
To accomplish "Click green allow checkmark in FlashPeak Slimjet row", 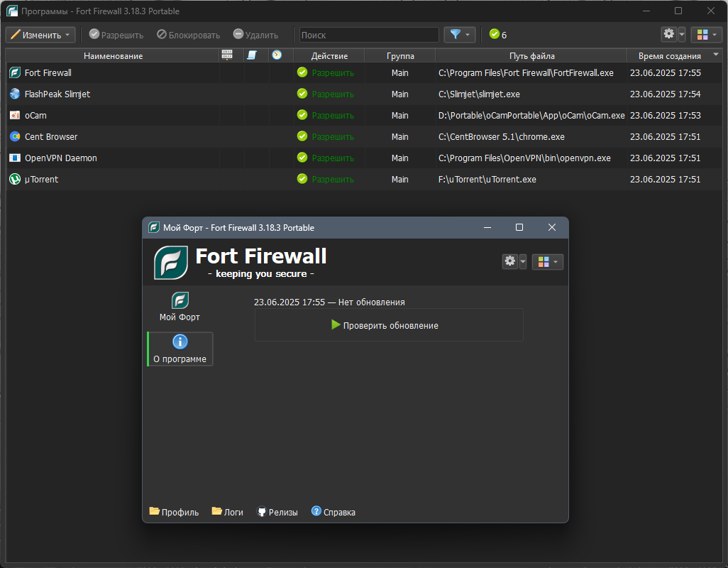I will pyautogui.click(x=302, y=94).
